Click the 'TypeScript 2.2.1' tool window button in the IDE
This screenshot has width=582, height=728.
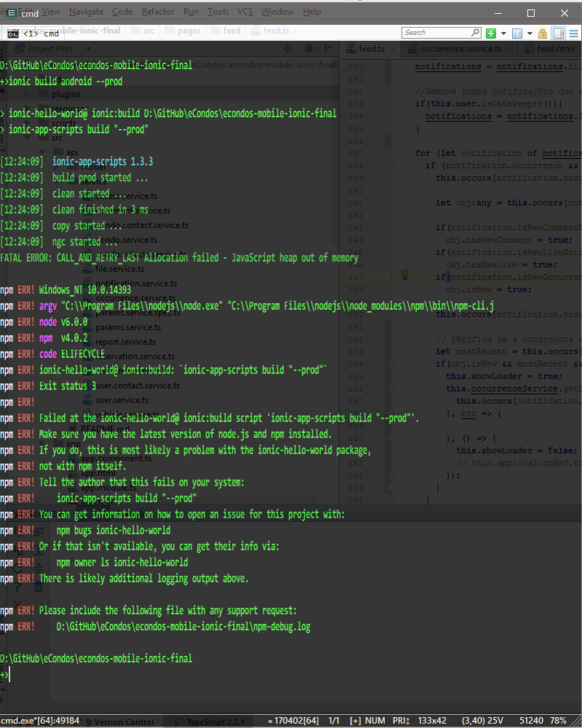[210, 722]
